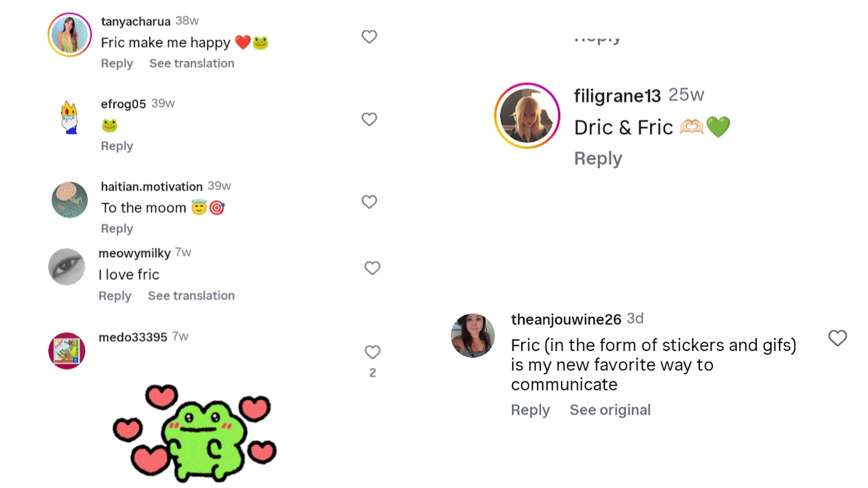Reply to filigrane13's "Dric & Fric" comment
The width and height of the screenshot is (868, 488).
coord(598,158)
